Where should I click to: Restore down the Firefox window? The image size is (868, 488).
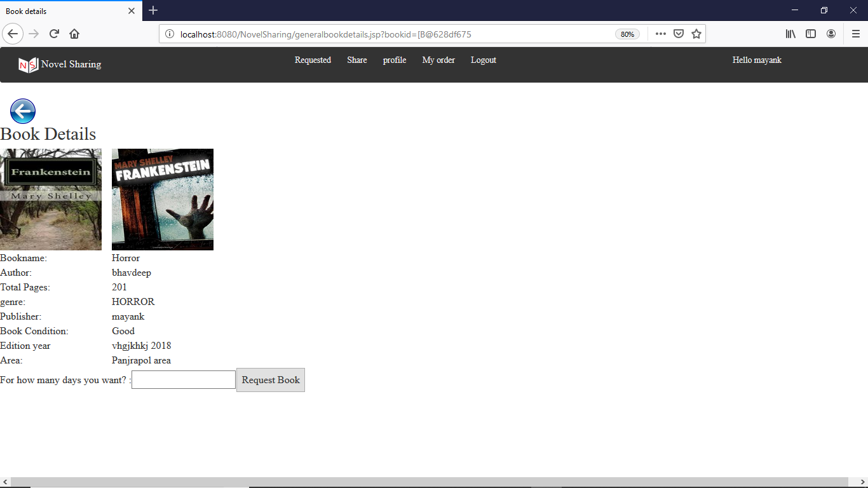(824, 10)
